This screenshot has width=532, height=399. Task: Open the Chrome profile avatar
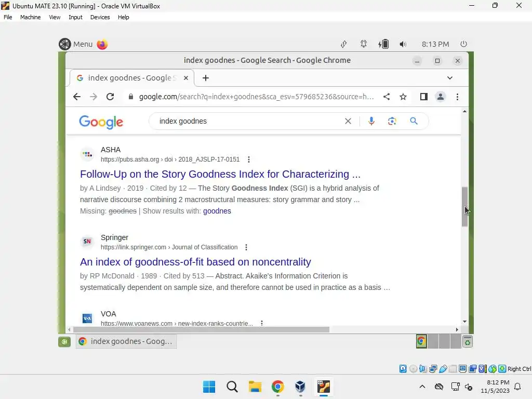tap(441, 97)
